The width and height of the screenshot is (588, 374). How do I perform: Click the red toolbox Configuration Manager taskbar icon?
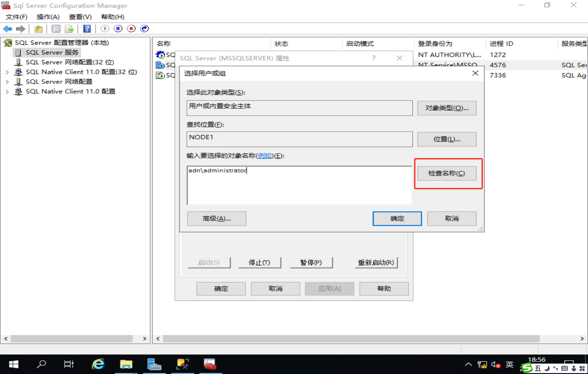(x=210, y=364)
